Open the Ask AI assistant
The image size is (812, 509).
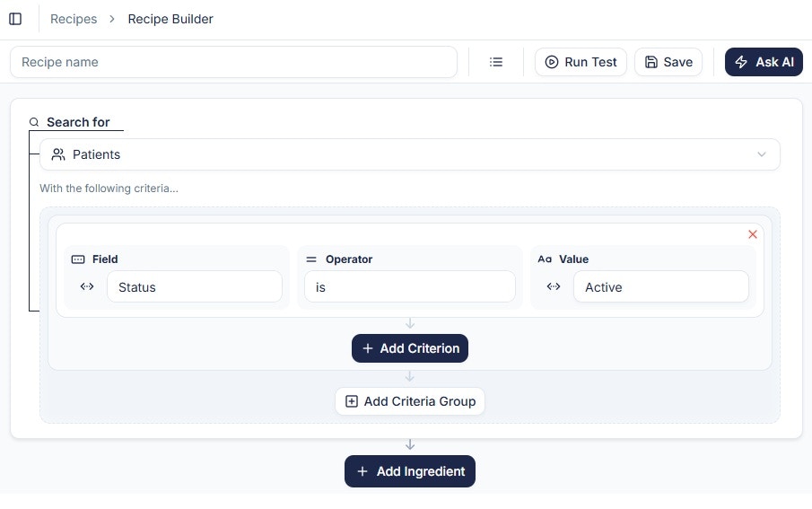coord(764,62)
